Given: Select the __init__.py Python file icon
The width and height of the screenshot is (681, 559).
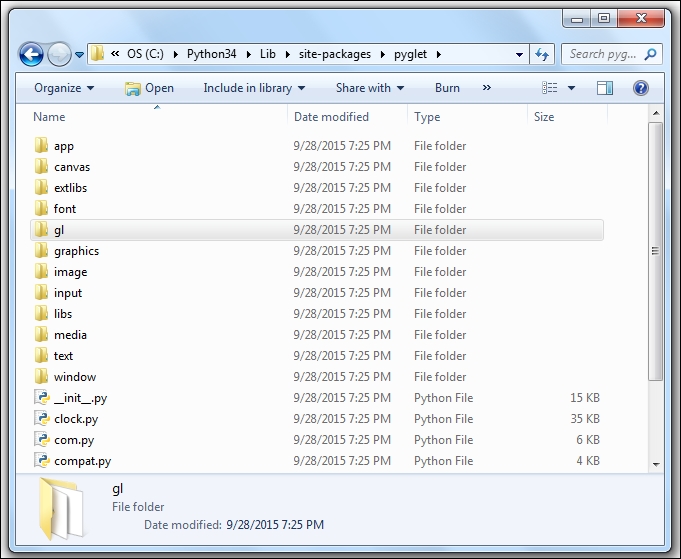Looking at the screenshot, I should [x=42, y=397].
